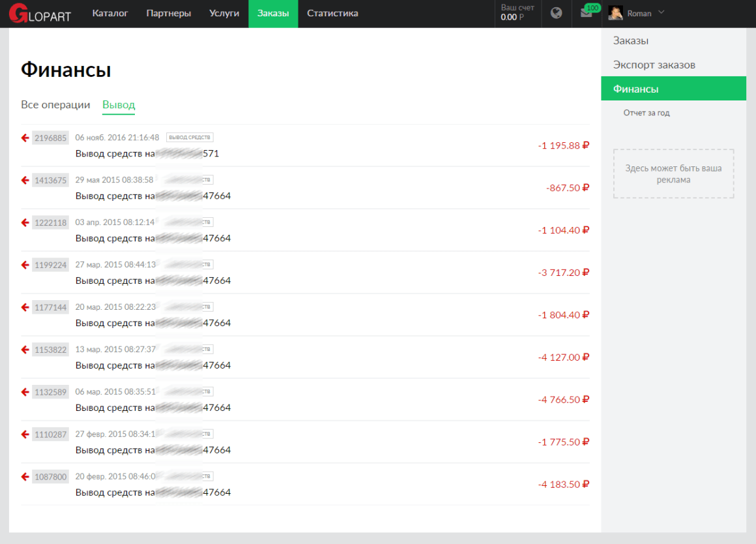
Task: Expand the Roman user dropdown chevron
Action: [661, 12]
